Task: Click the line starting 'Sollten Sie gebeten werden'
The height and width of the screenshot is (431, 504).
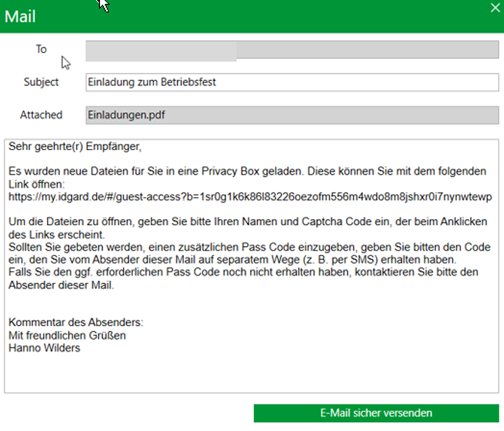Action: point(247,247)
